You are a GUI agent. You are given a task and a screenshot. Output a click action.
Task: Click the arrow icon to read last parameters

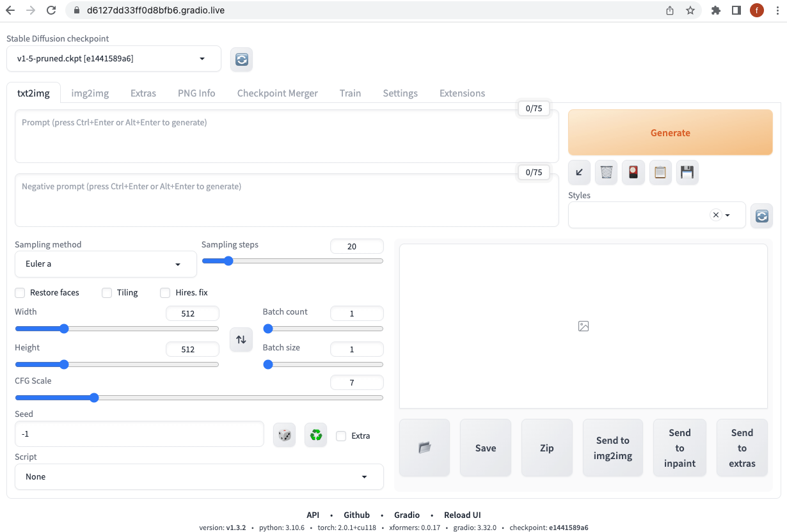coord(579,172)
